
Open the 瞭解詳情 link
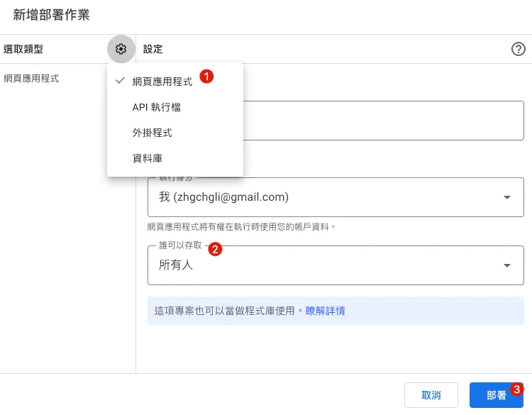click(325, 311)
